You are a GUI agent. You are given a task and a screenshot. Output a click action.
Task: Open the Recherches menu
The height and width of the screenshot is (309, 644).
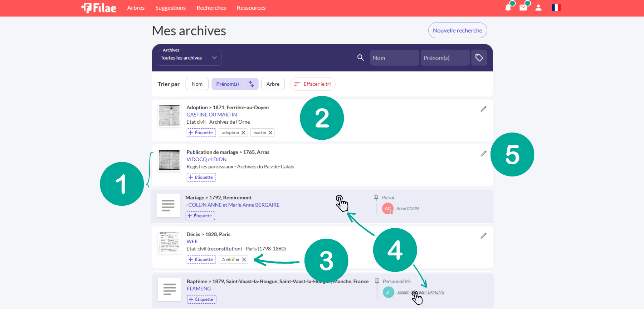(211, 8)
